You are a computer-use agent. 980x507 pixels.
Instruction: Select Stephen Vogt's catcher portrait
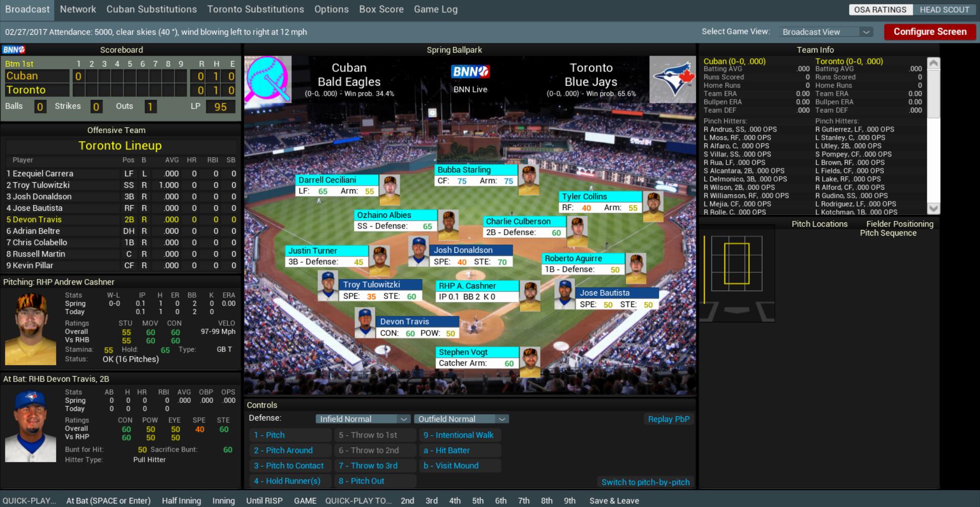point(530,362)
